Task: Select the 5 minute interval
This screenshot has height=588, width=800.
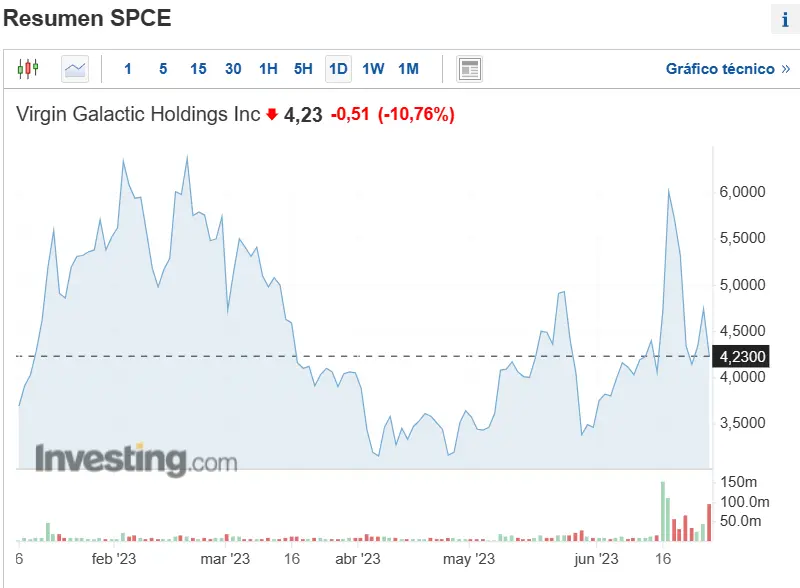Action: pos(163,69)
